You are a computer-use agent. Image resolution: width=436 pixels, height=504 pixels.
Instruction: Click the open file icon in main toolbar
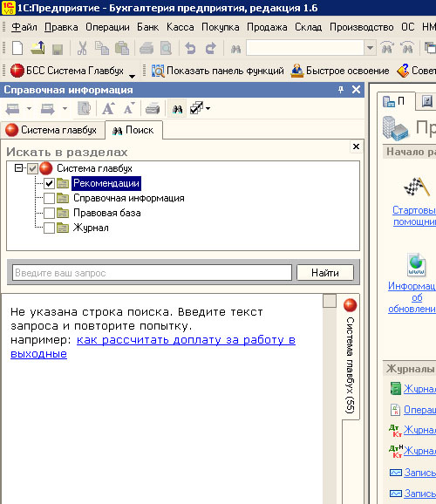click(38, 48)
